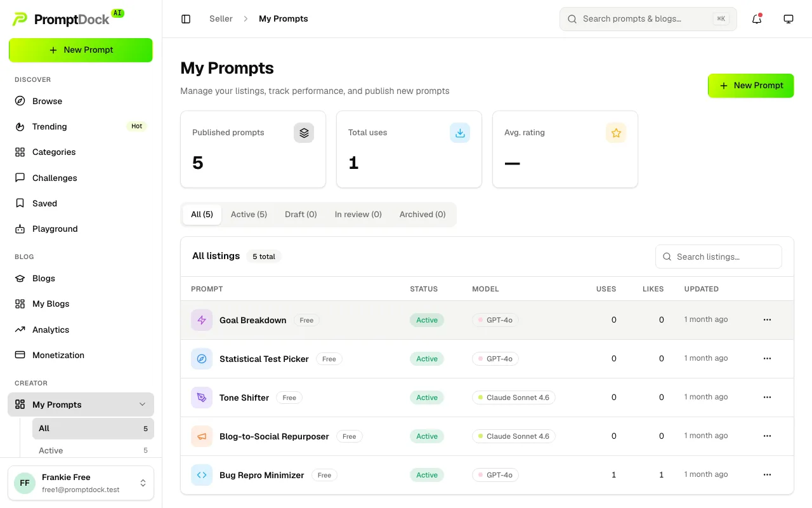Click the 5 total badge
The image size is (812, 508).
264,257
